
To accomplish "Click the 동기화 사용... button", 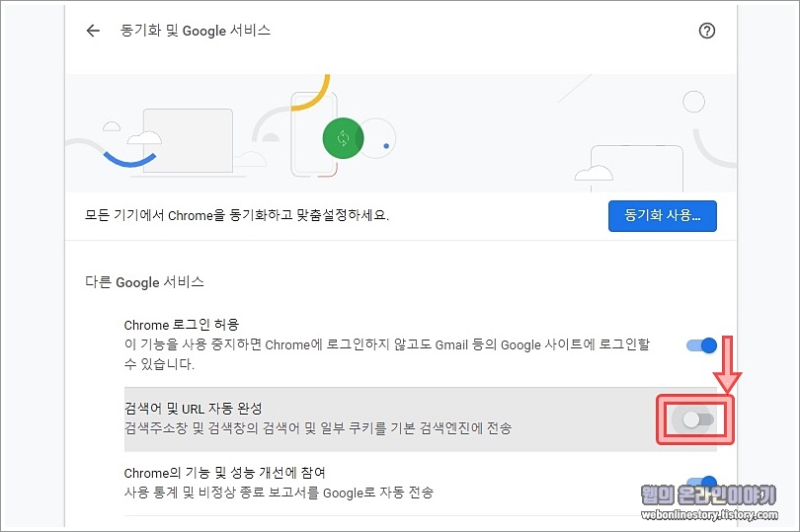I will (663, 216).
